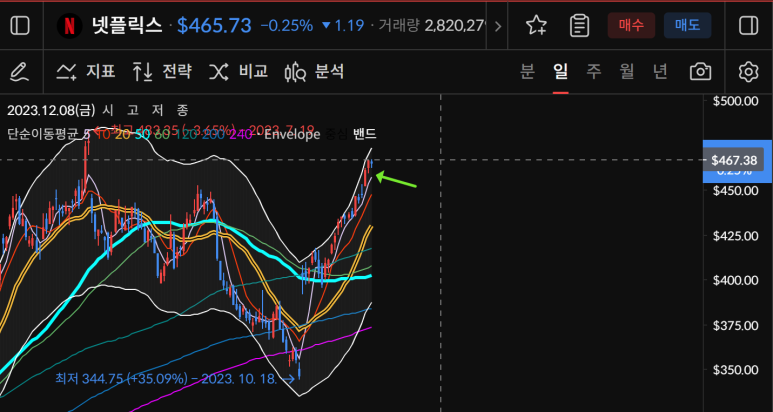This screenshot has height=412, width=773.
Task: Click the $350.00 price axis label
Action: 735,370
